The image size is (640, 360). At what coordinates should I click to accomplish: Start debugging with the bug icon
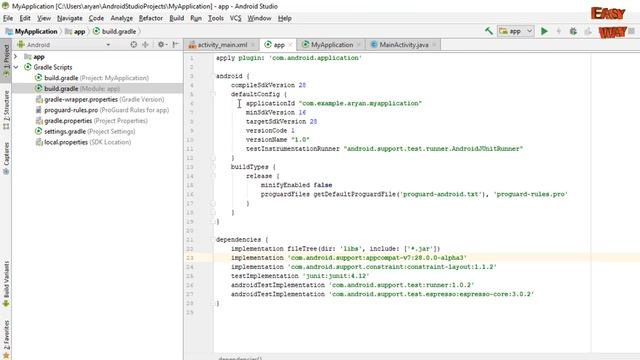click(x=573, y=31)
